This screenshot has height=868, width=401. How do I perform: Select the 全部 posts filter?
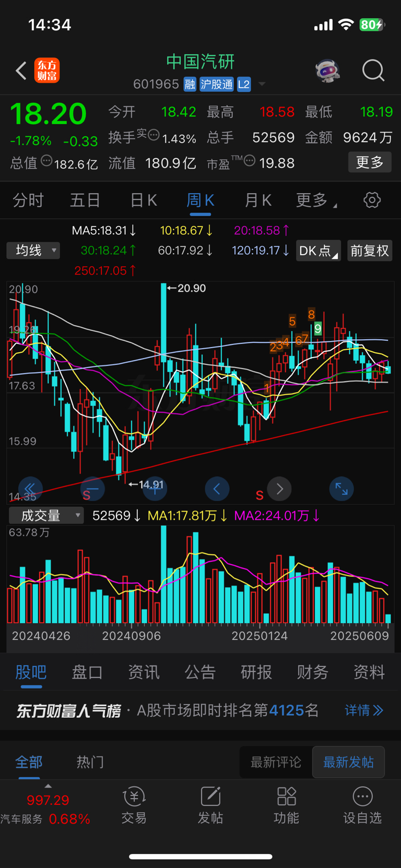coord(29,762)
